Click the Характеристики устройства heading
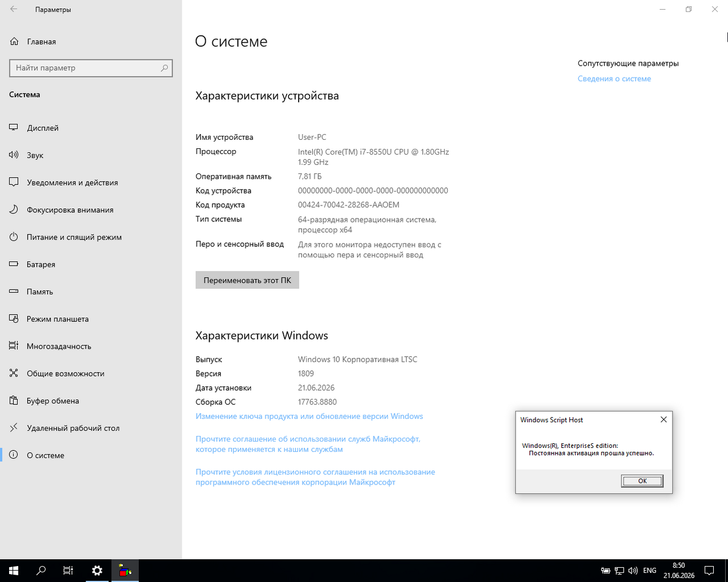Image resolution: width=728 pixels, height=582 pixels. [x=267, y=96]
